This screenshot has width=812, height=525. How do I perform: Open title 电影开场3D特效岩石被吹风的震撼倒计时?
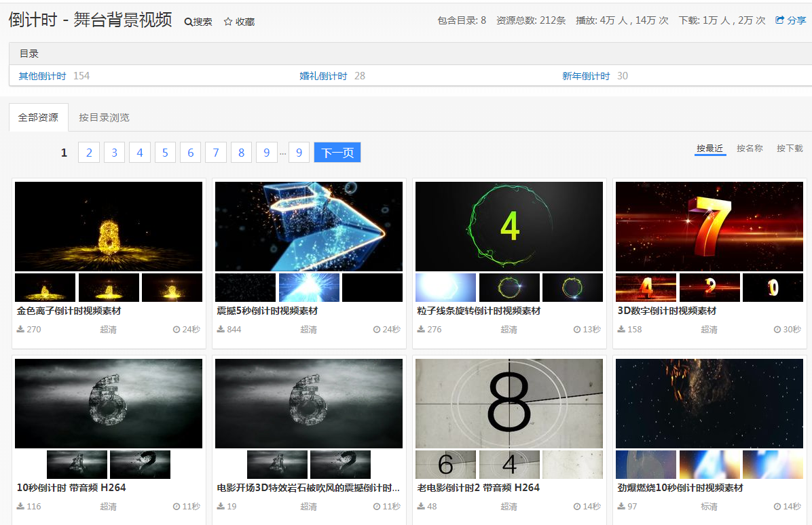coord(308,488)
